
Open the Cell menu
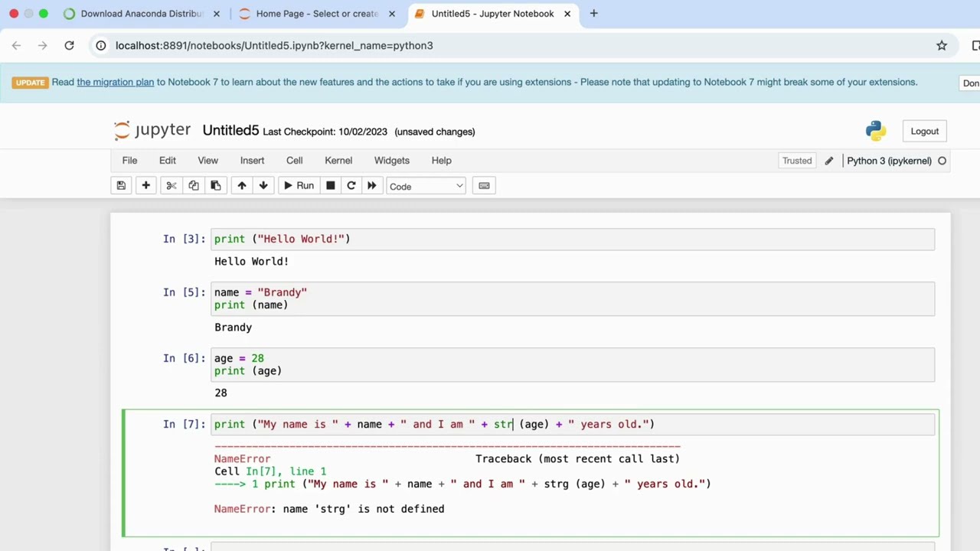[295, 161]
